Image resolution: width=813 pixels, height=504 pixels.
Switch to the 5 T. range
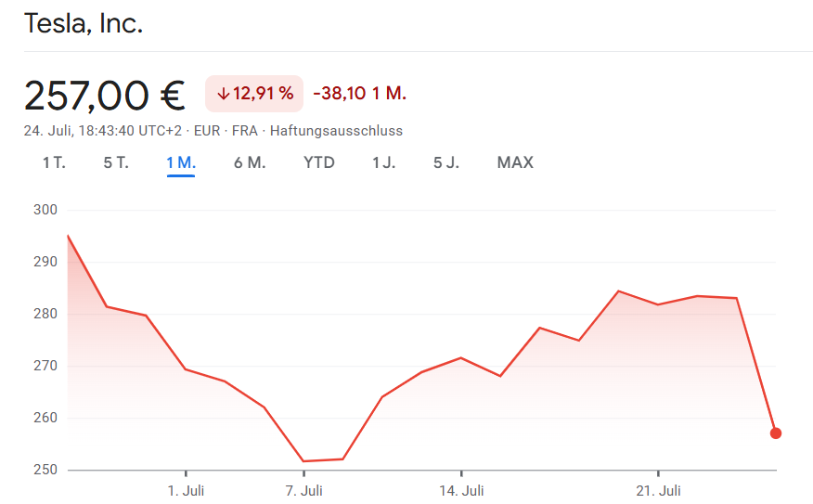[x=116, y=162]
